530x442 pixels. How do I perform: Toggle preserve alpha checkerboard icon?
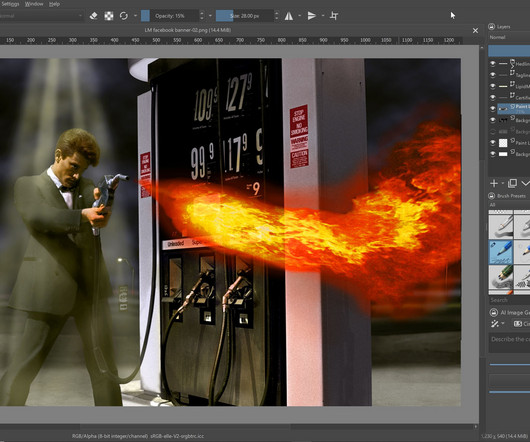(109, 16)
